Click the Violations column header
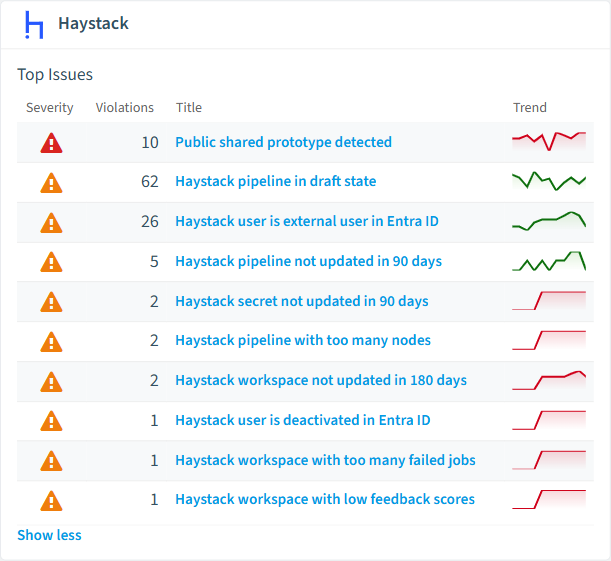This screenshot has width=611, height=561. pyautogui.click(x=125, y=108)
